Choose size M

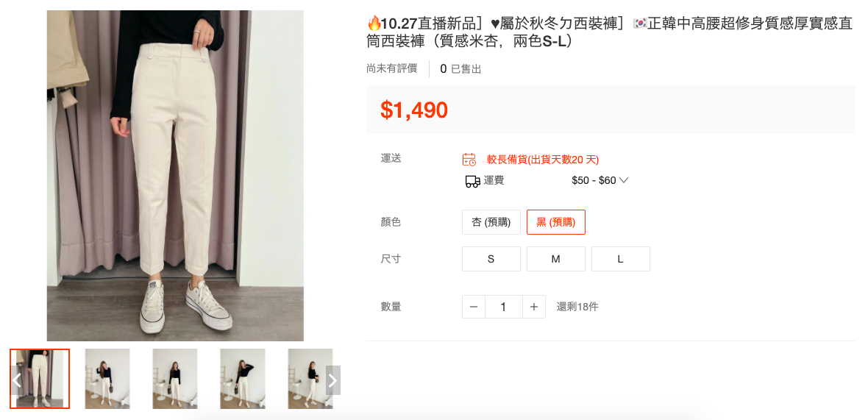point(556,259)
